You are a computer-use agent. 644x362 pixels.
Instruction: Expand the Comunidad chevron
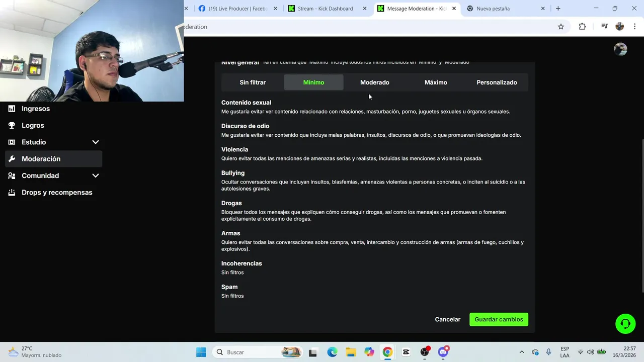[x=96, y=175]
